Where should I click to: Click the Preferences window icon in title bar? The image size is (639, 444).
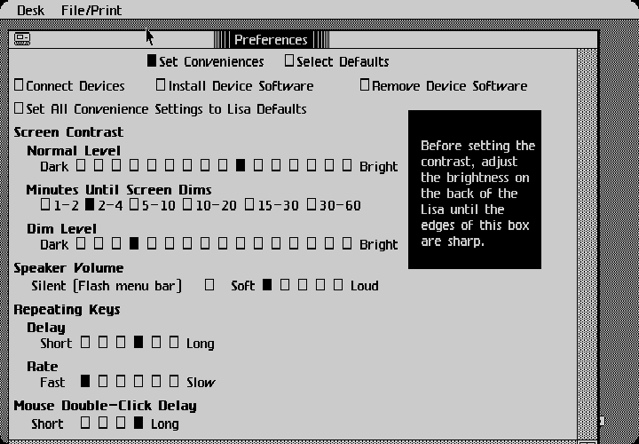(x=22, y=39)
